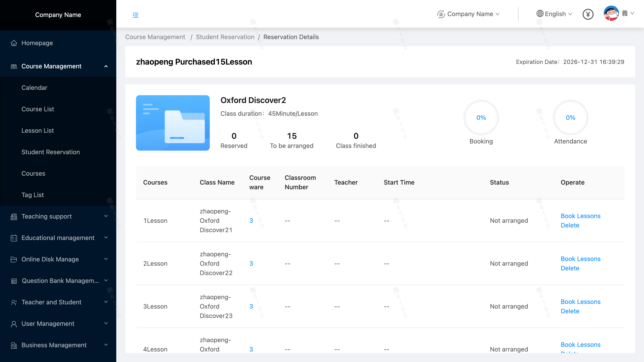
Task: Click Delete for the 2Lesson row
Action: tap(570, 268)
